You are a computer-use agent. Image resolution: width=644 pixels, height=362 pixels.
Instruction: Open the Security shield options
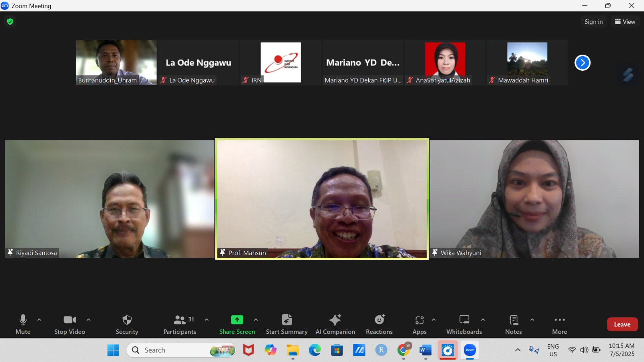coord(127,324)
